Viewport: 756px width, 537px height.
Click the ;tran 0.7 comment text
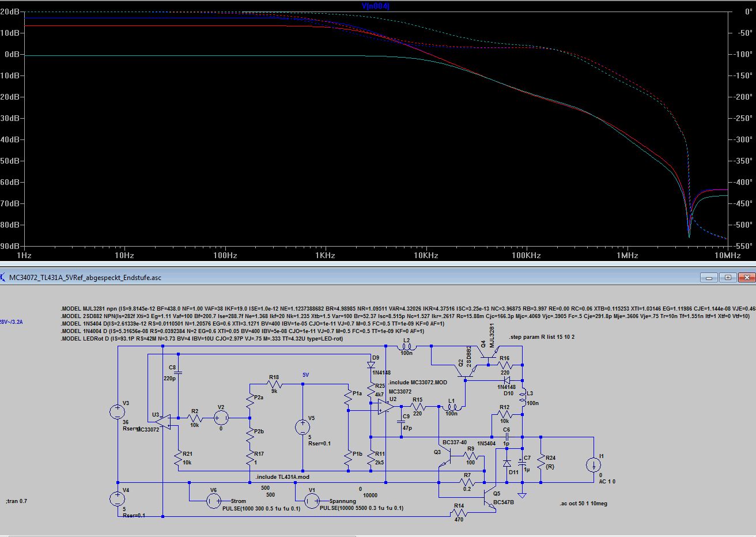point(16,501)
